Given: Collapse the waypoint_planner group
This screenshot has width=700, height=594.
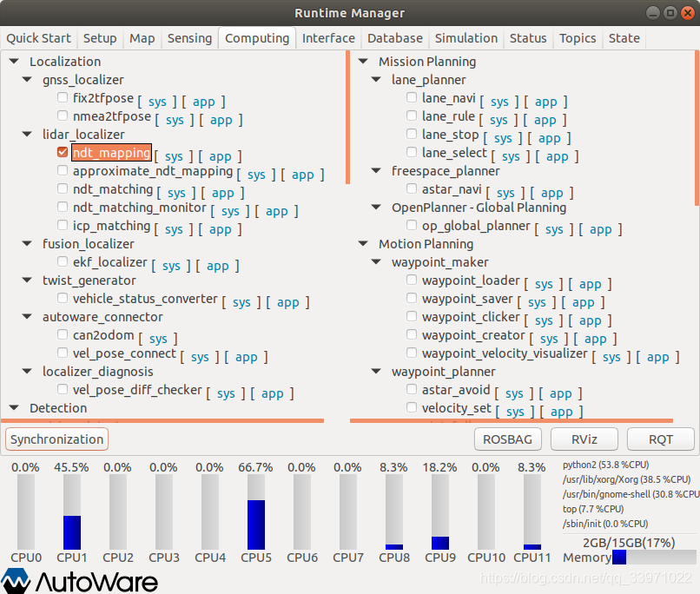Looking at the screenshot, I should 376,372.
